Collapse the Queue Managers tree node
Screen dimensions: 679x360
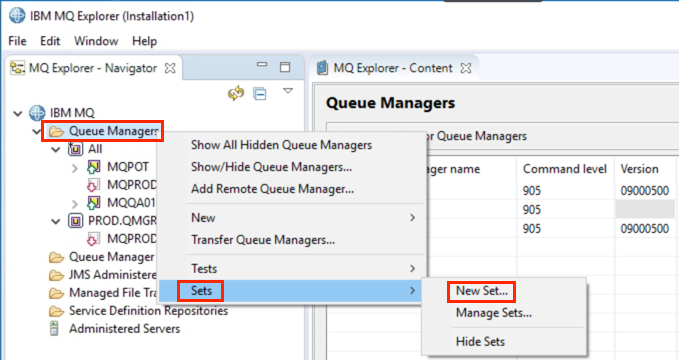coord(36,131)
